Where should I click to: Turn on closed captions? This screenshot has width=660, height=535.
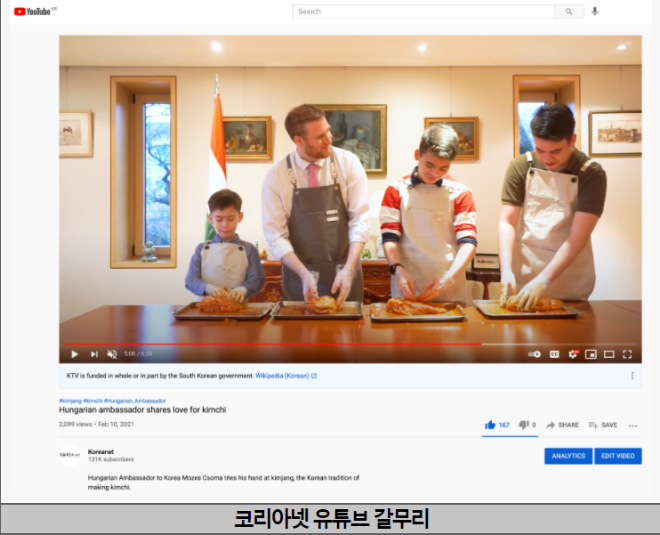[x=554, y=354]
